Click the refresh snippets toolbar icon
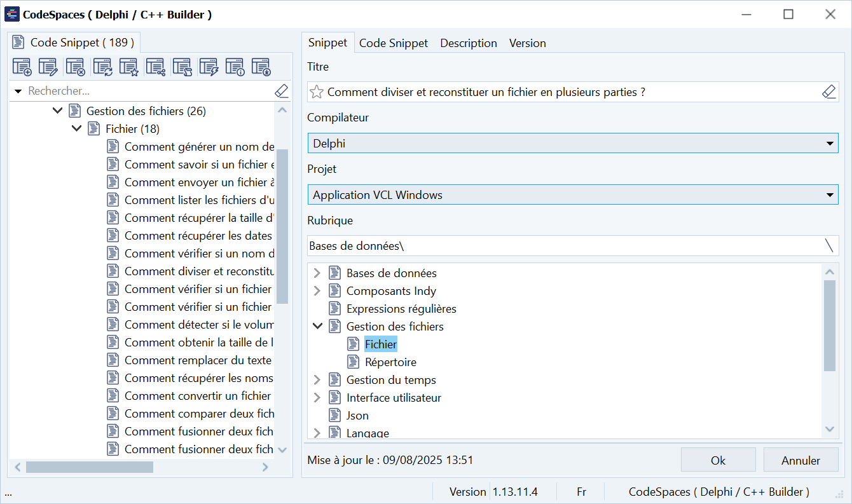The height and width of the screenshot is (504, 852). pos(102,67)
